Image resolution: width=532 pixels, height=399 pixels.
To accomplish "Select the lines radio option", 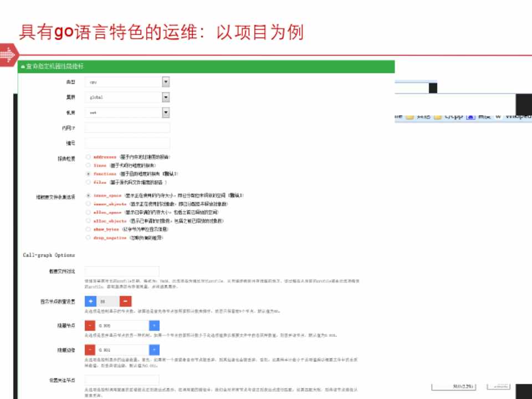I will 88,165.
